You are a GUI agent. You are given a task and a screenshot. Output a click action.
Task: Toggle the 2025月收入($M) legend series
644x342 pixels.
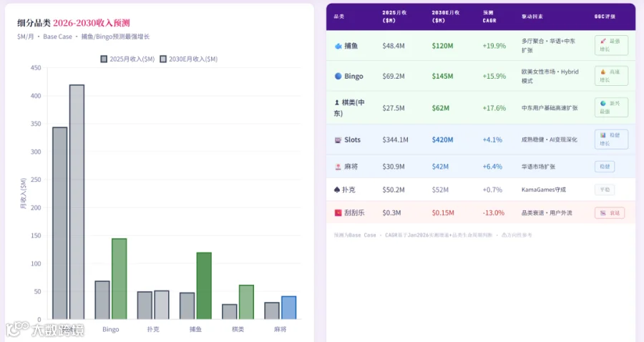(128, 59)
